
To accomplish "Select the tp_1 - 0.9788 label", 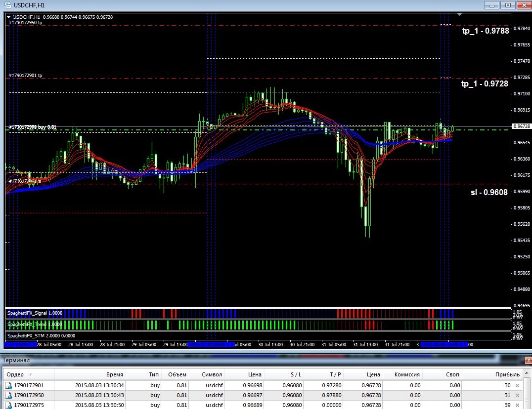I will [x=485, y=31].
